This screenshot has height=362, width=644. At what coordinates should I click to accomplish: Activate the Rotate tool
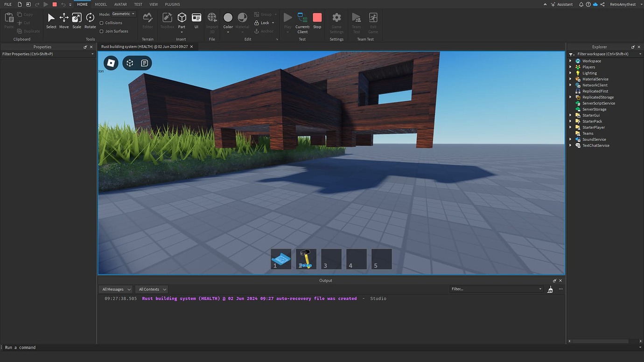tap(90, 21)
